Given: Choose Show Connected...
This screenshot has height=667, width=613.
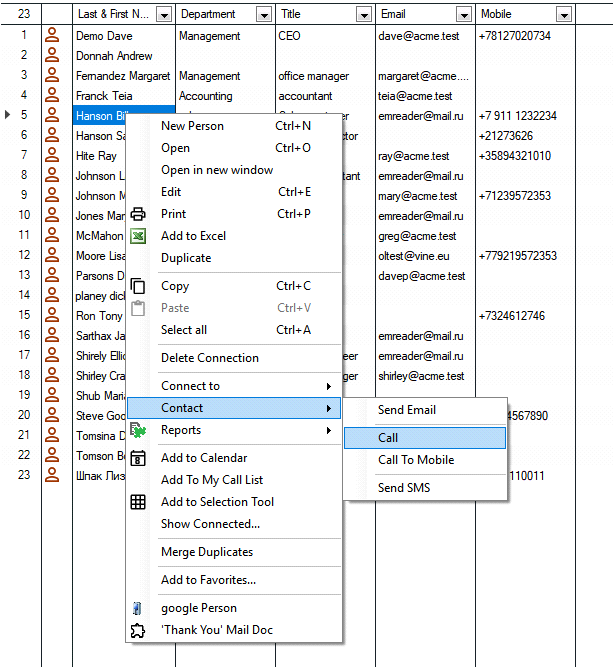Looking at the screenshot, I should coord(234,524).
